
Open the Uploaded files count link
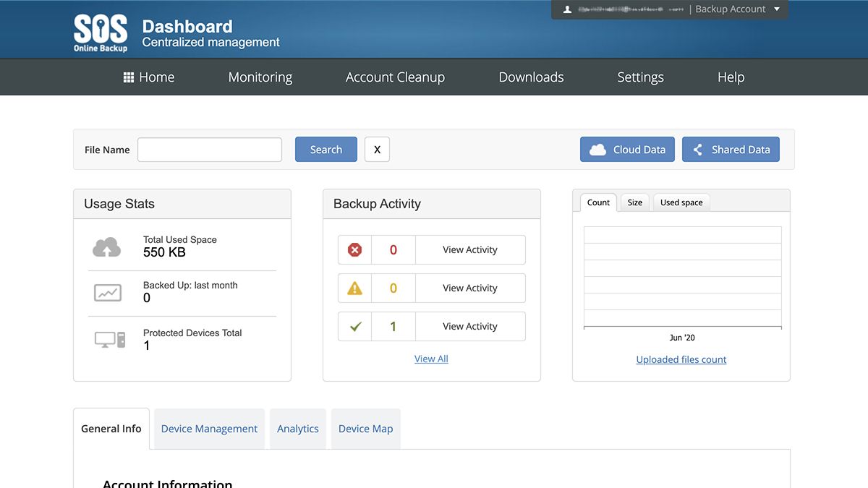(681, 359)
